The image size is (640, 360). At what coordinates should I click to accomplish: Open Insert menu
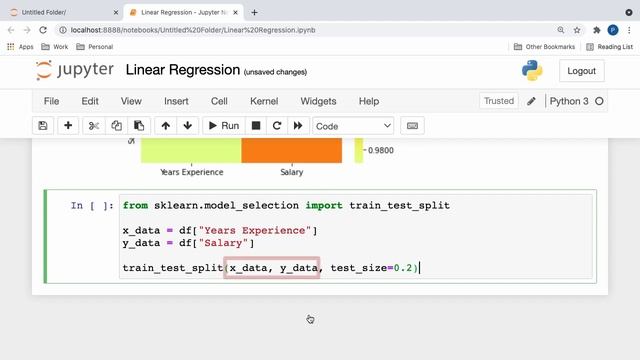176,101
